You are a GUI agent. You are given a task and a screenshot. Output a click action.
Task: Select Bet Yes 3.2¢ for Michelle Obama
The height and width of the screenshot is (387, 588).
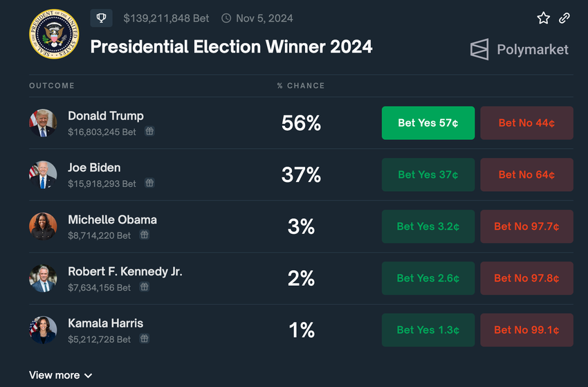(428, 227)
